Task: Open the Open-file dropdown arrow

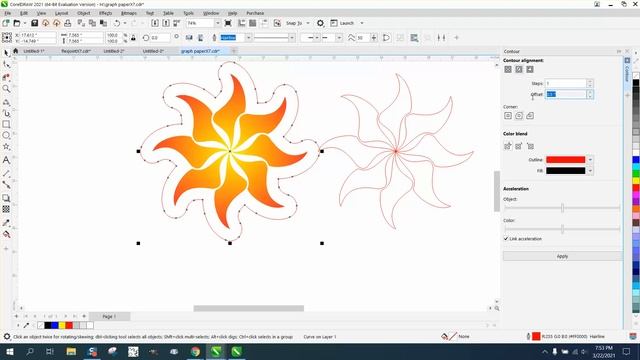Action: coord(24,23)
